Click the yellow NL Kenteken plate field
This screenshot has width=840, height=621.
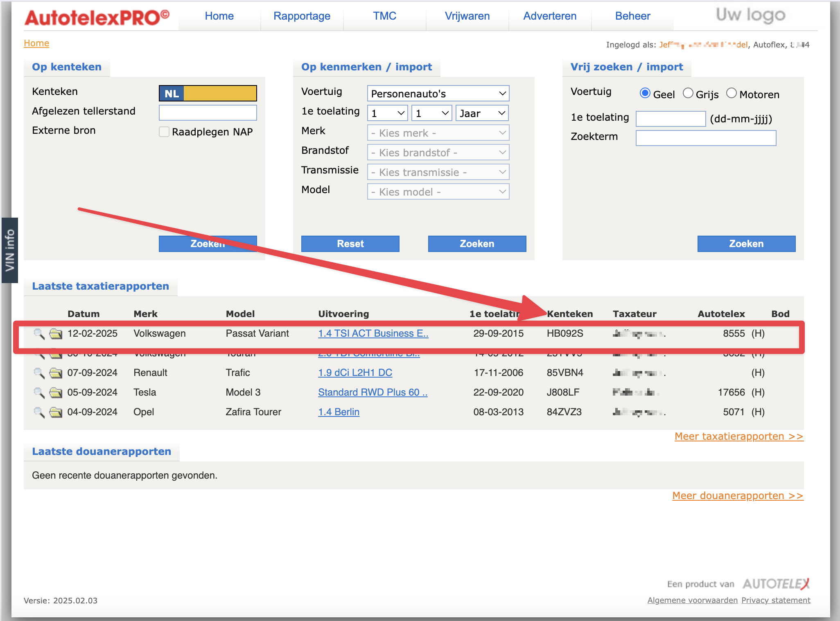click(x=220, y=93)
